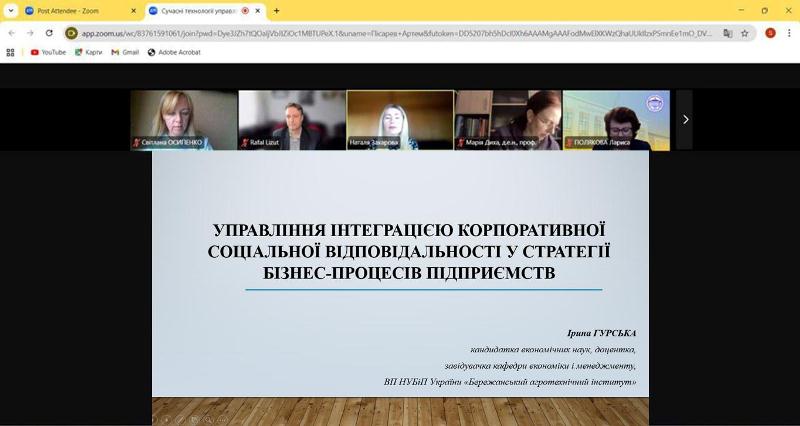
Task: Open the Gmail bookmark
Action: pyautogui.click(x=124, y=52)
